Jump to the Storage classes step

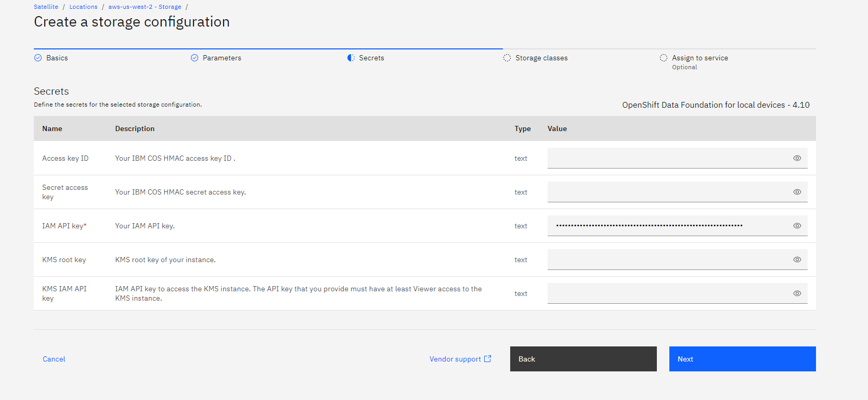541,58
